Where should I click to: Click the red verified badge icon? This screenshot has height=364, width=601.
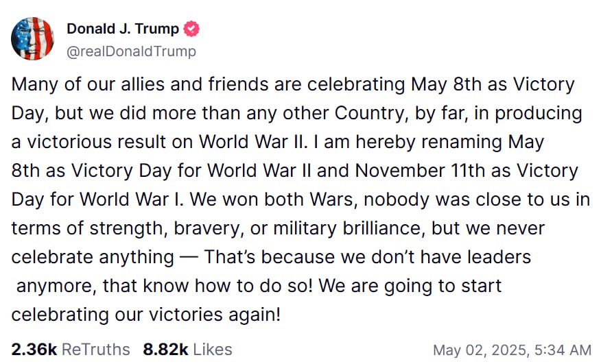(x=191, y=29)
